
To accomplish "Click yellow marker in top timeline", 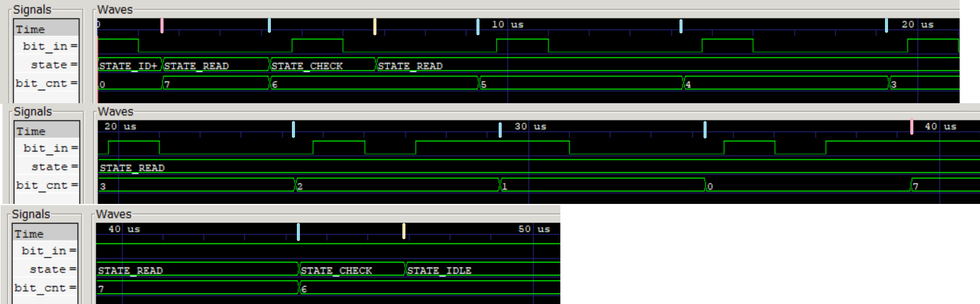I will coord(375,26).
